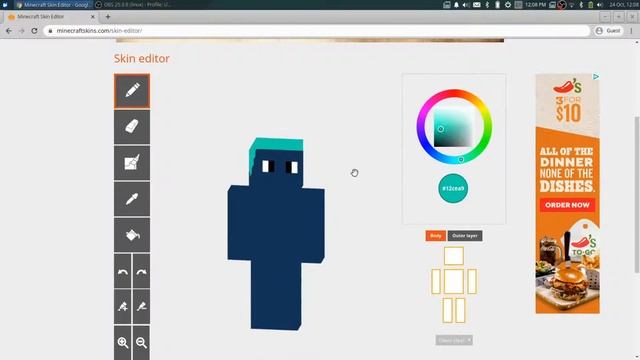This screenshot has height=360, width=640.
Task: Open the dropdown below the body parts
Action: point(454,340)
